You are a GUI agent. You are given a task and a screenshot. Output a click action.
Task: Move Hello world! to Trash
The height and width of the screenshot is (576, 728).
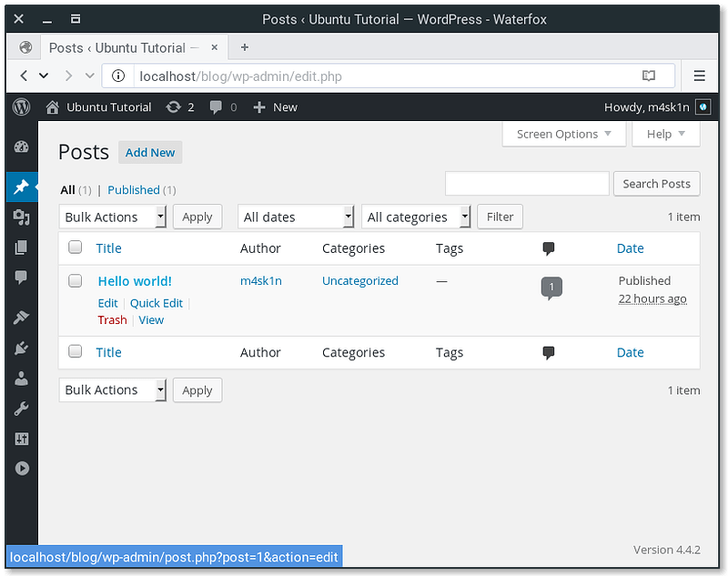coord(112,319)
